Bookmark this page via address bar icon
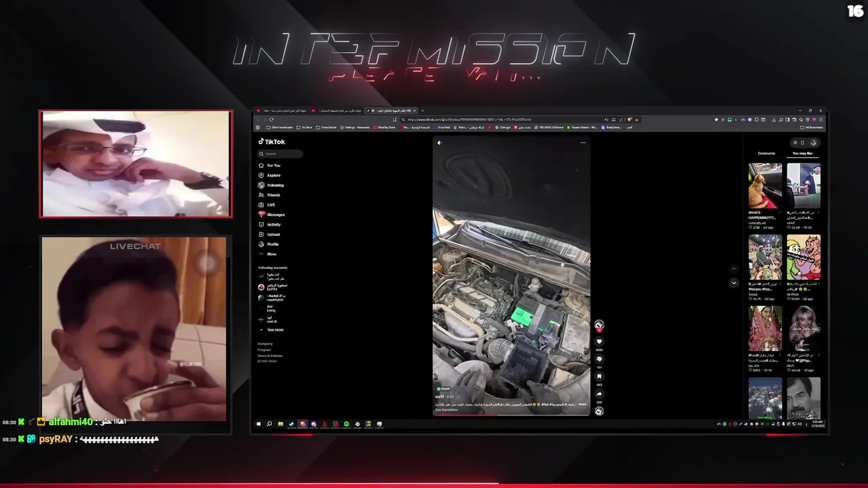The height and width of the screenshot is (488, 868). [395, 119]
